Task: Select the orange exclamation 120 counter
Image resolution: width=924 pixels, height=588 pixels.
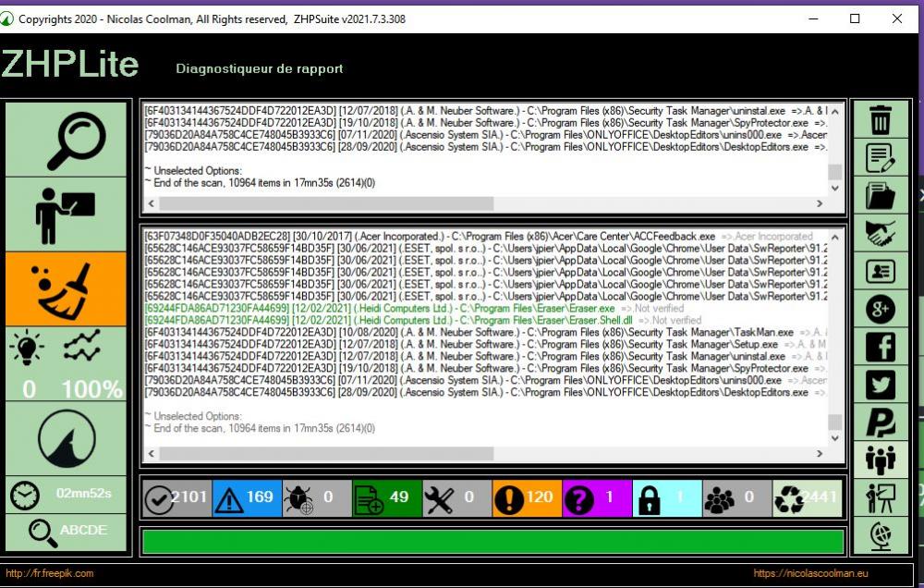Action: tap(527, 498)
